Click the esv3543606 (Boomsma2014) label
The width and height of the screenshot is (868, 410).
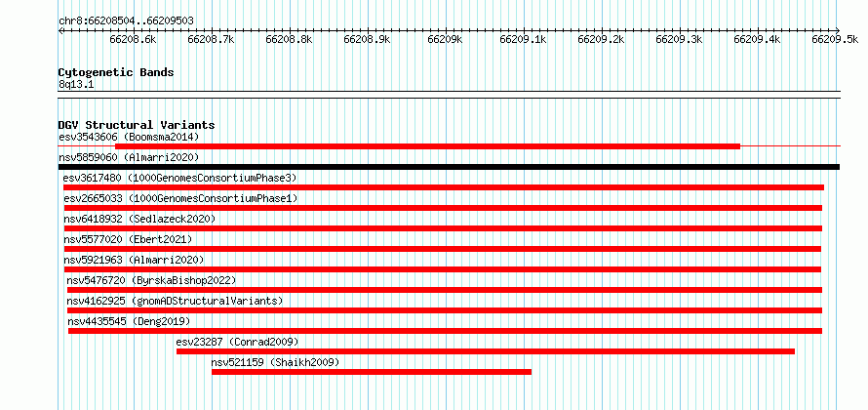pos(129,137)
